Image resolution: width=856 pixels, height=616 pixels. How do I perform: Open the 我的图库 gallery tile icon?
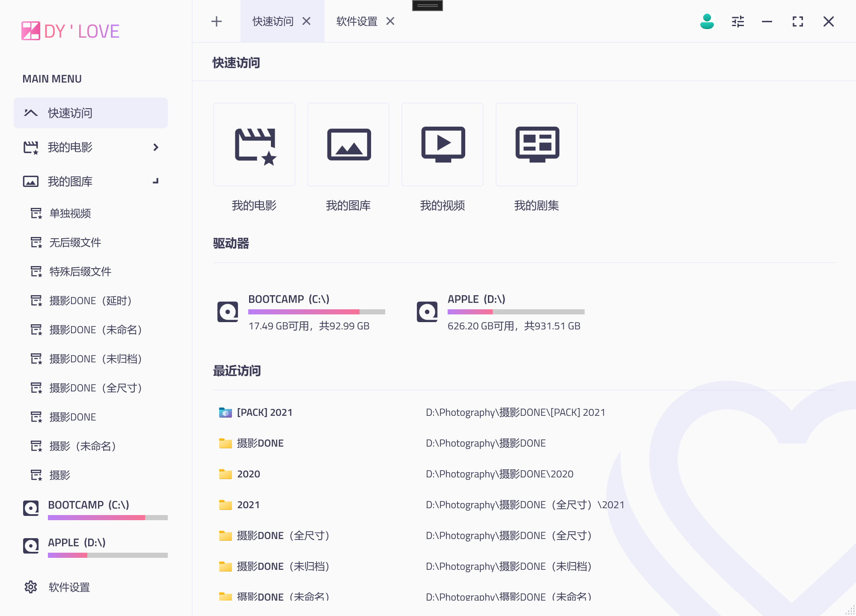click(348, 145)
